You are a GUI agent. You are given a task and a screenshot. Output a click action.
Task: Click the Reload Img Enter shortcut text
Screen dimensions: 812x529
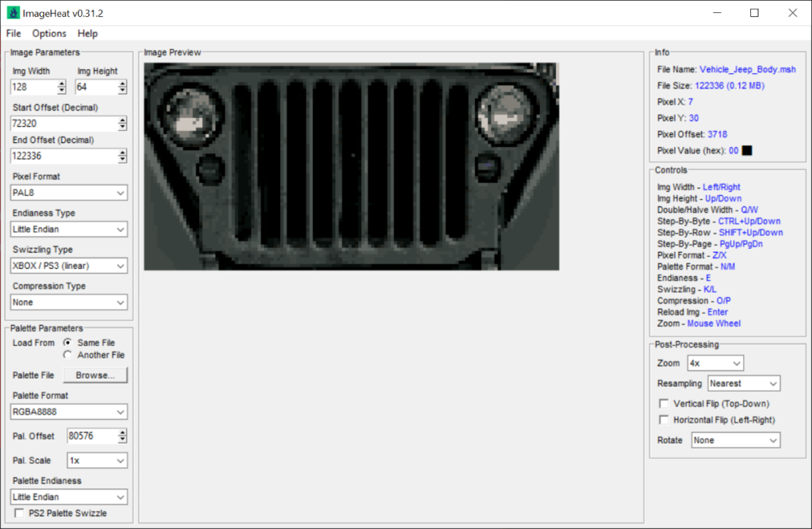(717, 312)
